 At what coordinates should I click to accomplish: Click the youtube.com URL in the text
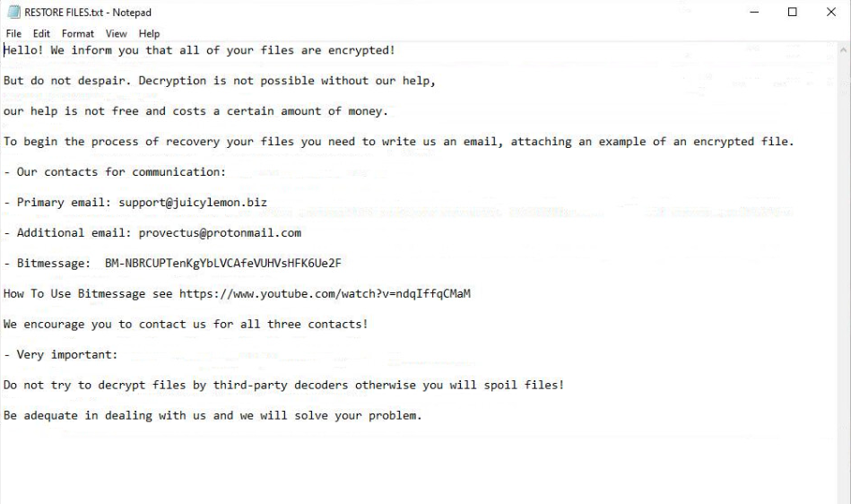tap(325, 293)
